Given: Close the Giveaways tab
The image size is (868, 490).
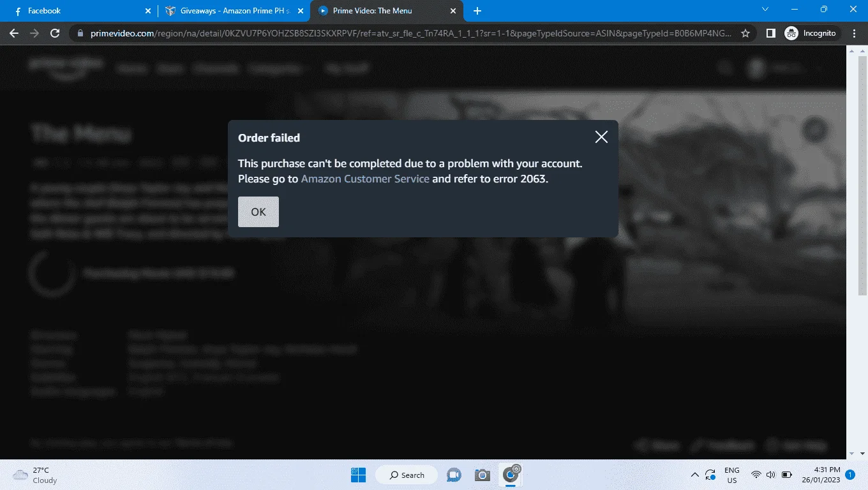Looking at the screenshot, I should point(299,11).
